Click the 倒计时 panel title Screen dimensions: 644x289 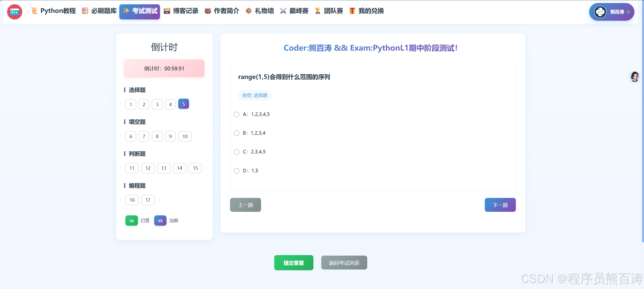(x=164, y=47)
